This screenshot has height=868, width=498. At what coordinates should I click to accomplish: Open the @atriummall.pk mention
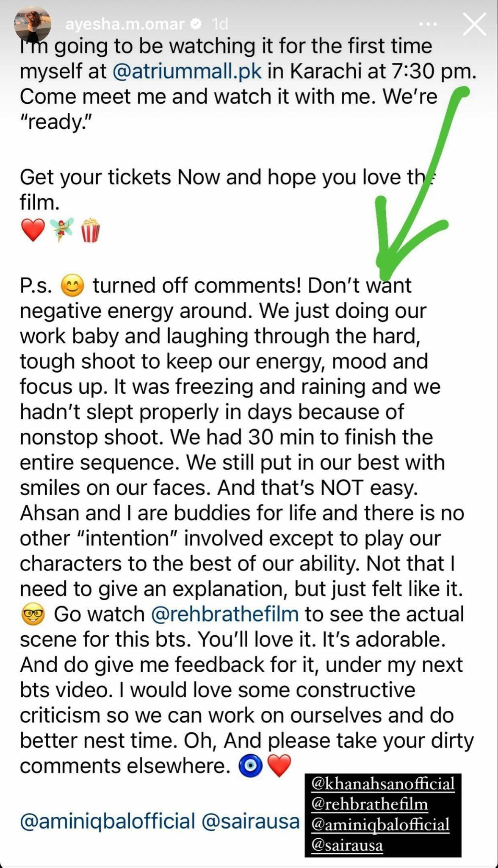coord(187,72)
